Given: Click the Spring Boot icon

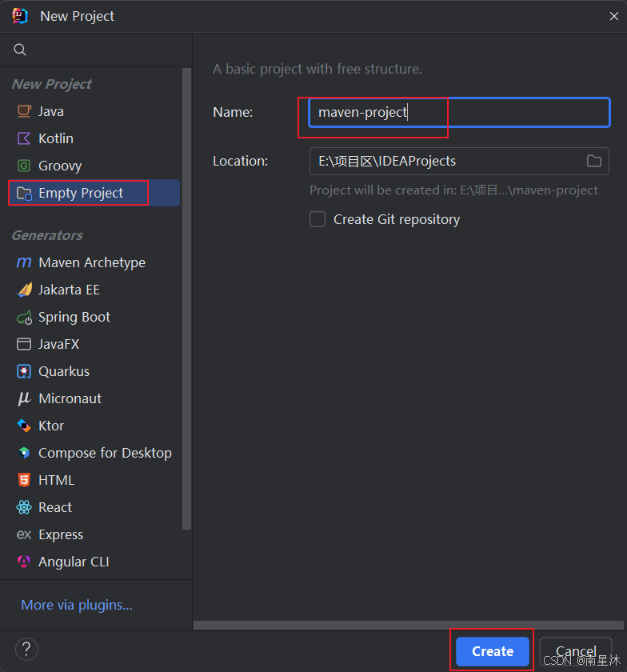Looking at the screenshot, I should pos(25,317).
